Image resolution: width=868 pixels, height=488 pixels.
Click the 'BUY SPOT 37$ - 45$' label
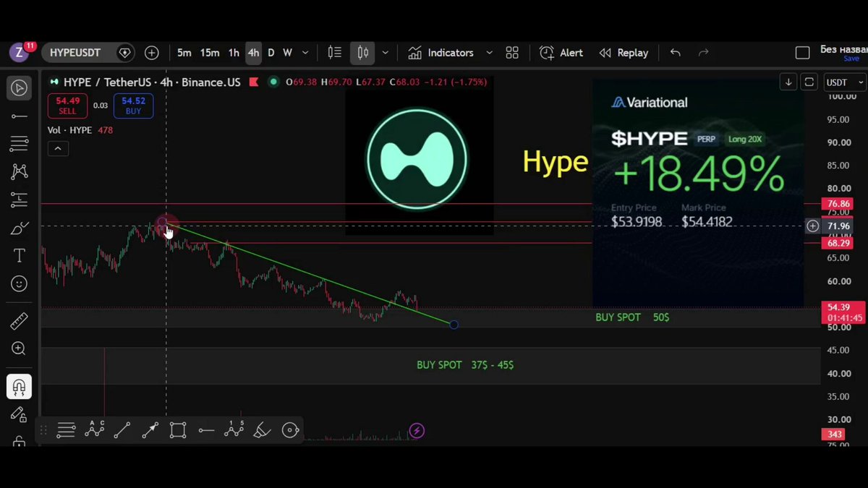pyautogui.click(x=465, y=365)
